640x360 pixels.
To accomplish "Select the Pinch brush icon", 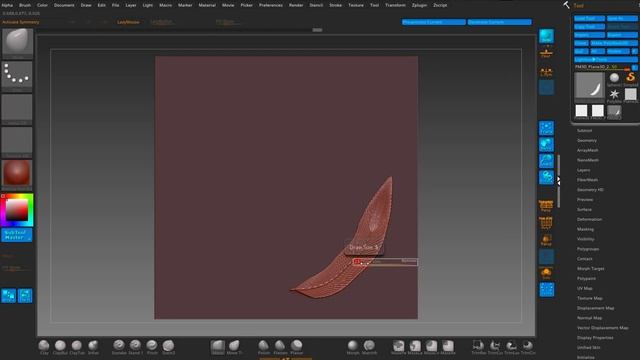I will pos(152,346).
